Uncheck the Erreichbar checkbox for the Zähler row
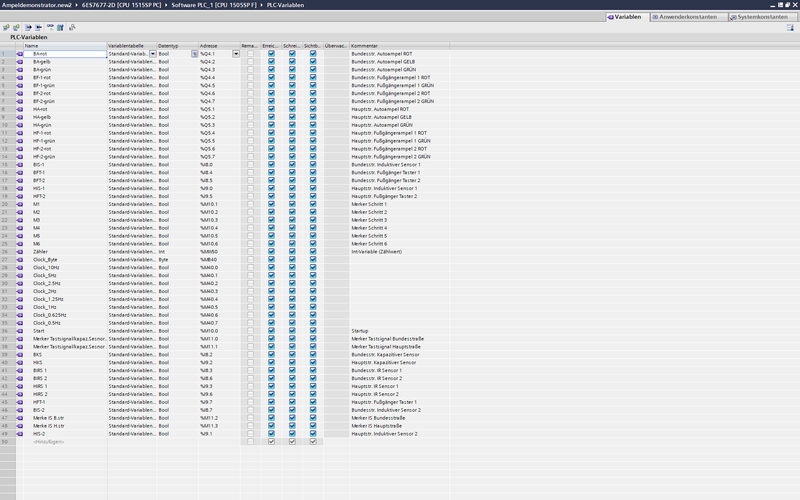 click(x=271, y=252)
